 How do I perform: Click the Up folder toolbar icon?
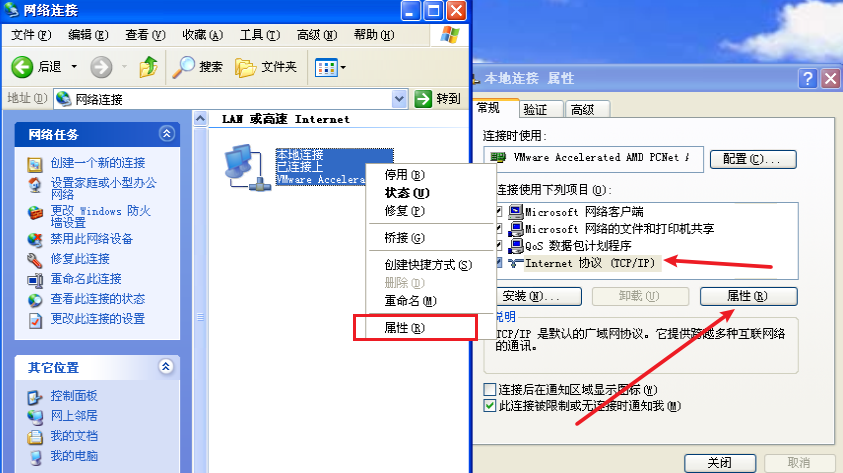pos(148,67)
